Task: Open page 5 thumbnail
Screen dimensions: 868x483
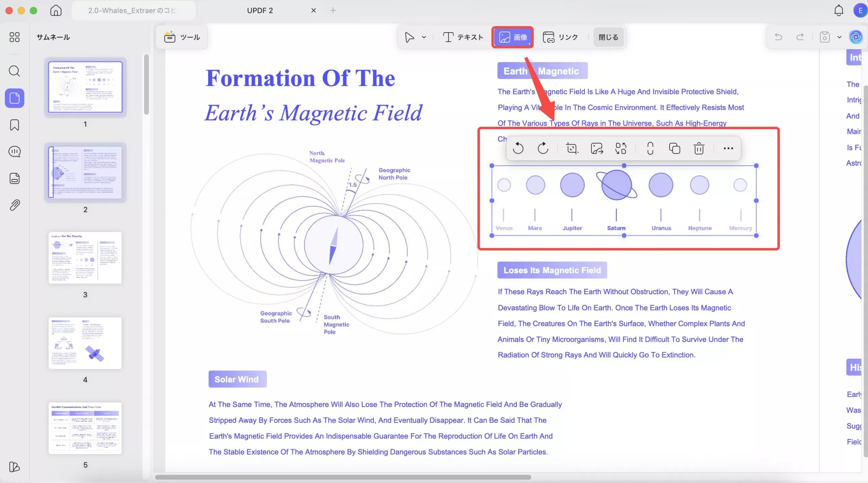Action: (x=85, y=428)
